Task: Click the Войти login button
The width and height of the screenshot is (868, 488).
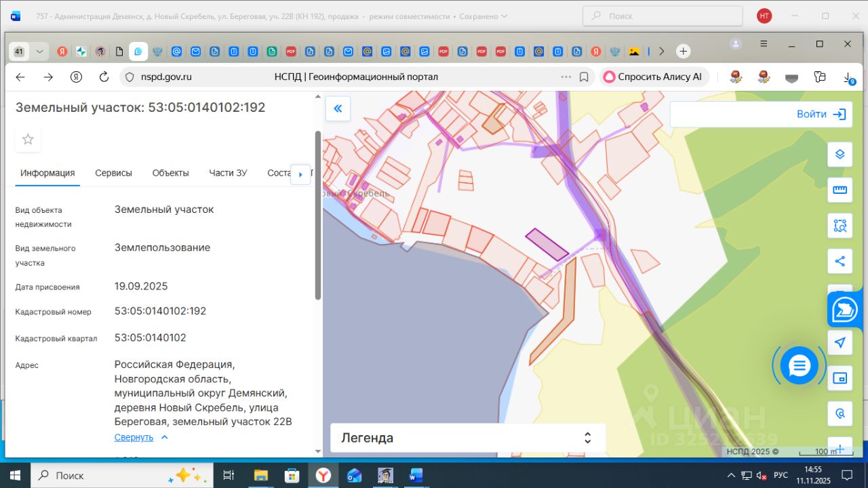Action: (821, 115)
